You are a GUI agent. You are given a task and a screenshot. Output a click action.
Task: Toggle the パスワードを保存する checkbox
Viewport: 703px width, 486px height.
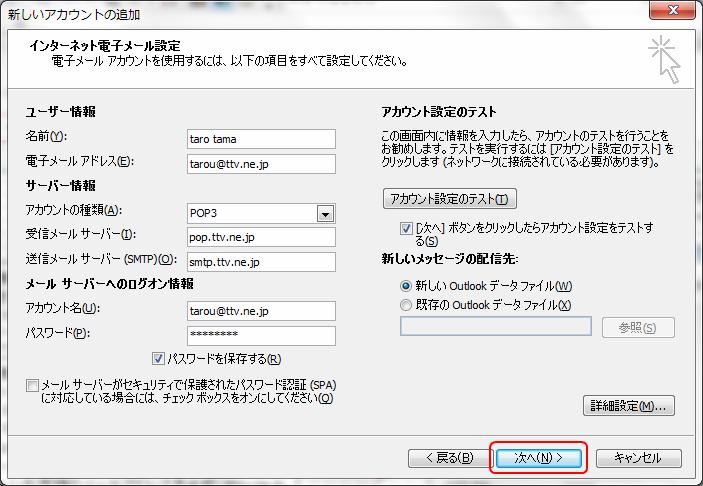(x=158, y=359)
